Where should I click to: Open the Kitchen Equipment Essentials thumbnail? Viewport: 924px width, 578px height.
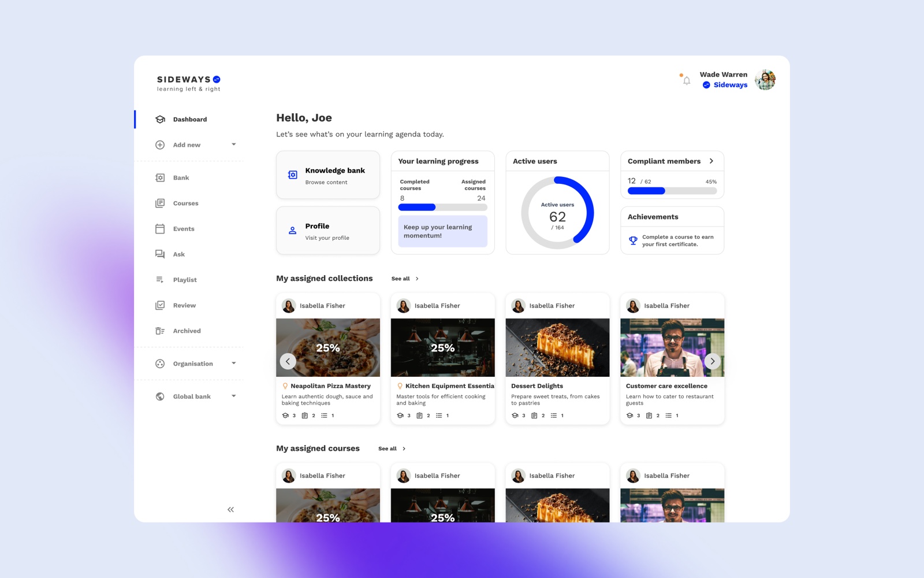coord(443,347)
